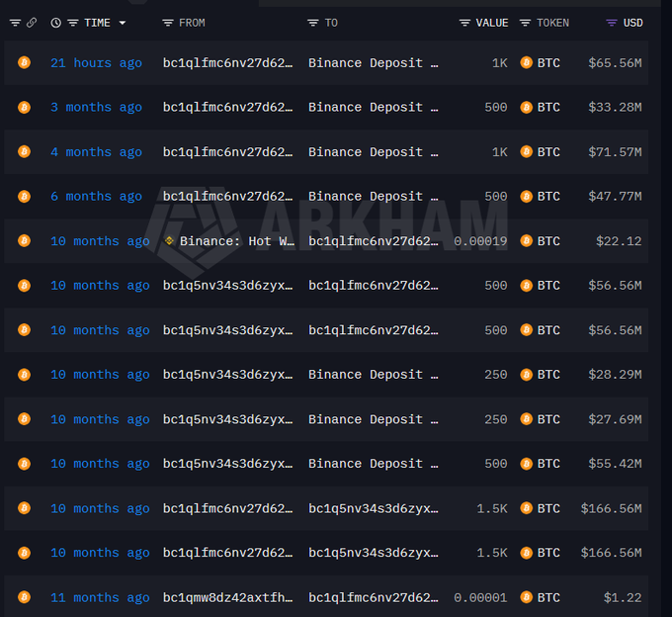
Task: Click the Bitcoin chain icon in the $33.28M row
Action: click(x=24, y=107)
